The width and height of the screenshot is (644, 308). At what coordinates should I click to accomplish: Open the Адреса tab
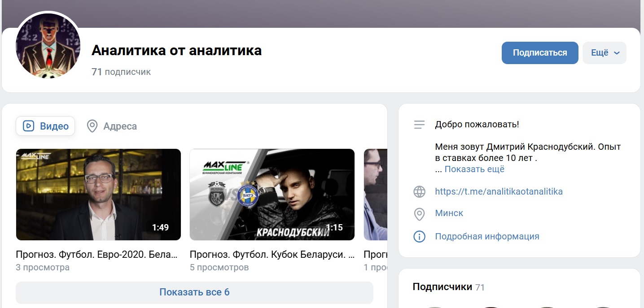click(111, 126)
